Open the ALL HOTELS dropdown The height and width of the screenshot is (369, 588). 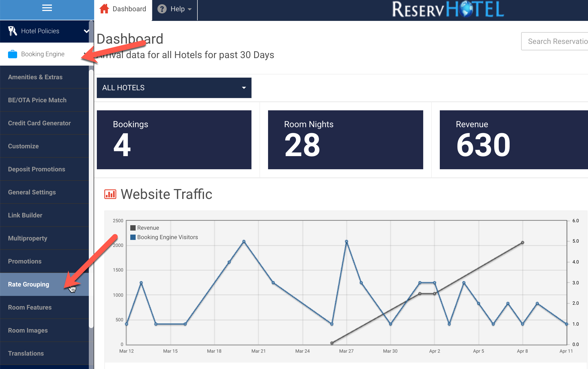174,88
